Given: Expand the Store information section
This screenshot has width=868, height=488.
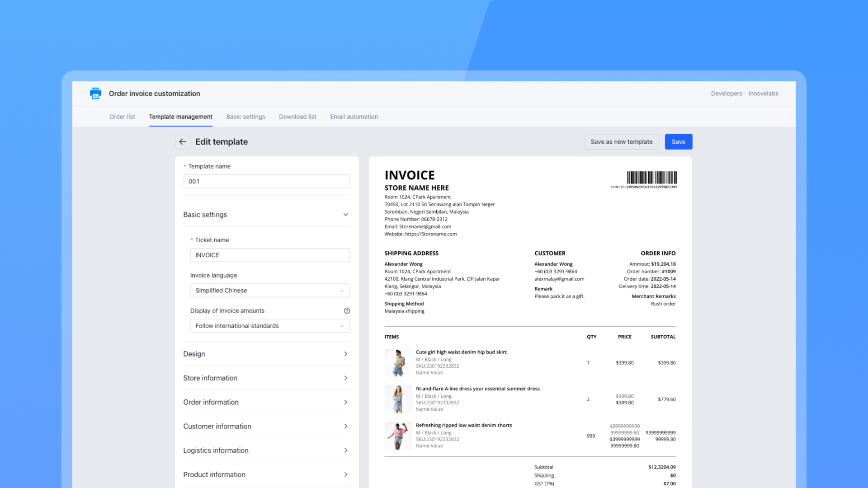Looking at the screenshot, I should click(266, 378).
